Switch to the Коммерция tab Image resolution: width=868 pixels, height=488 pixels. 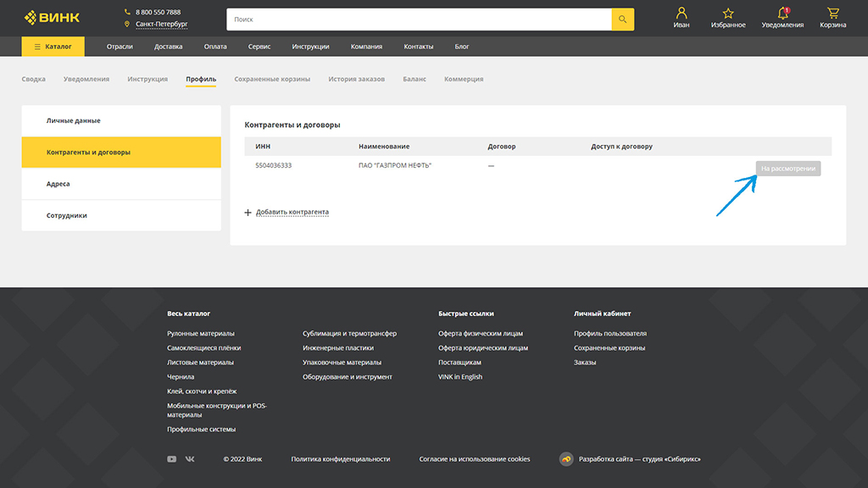click(x=464, y=79)
